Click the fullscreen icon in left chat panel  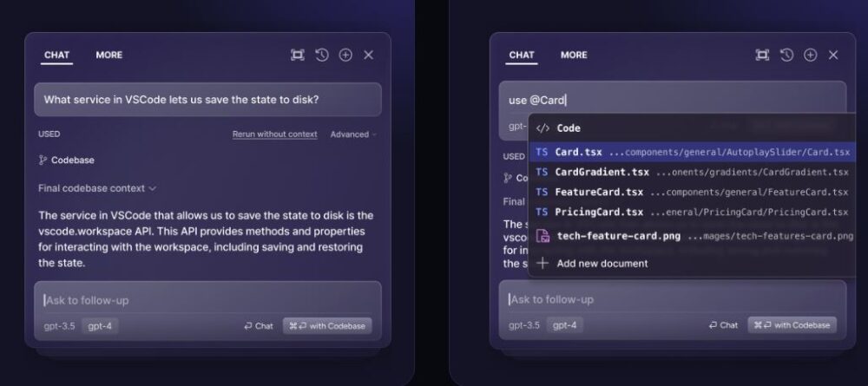pos(298,55)
